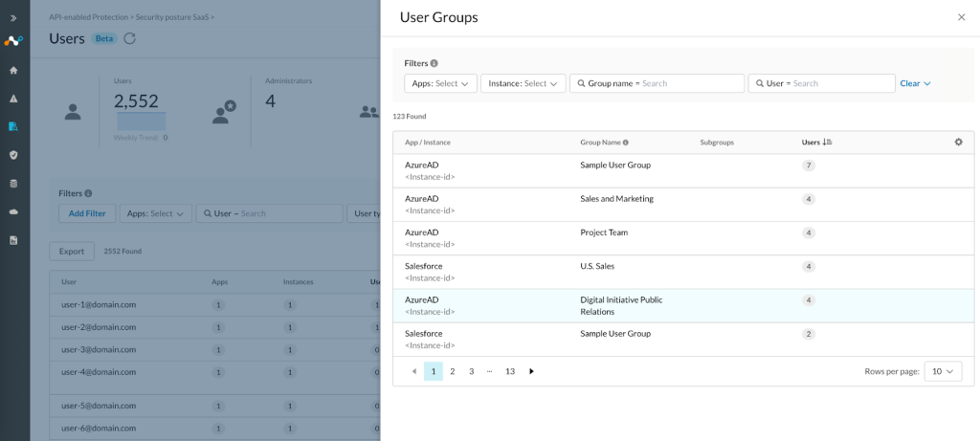Refresh the Users page with circular arrow

coord(129,38)
